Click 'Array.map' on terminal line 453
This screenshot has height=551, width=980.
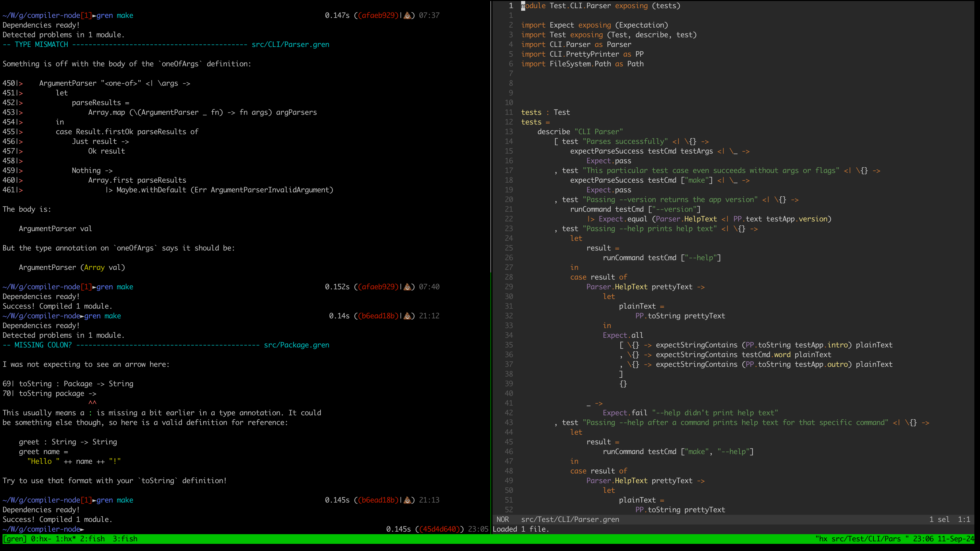[106, 112]
